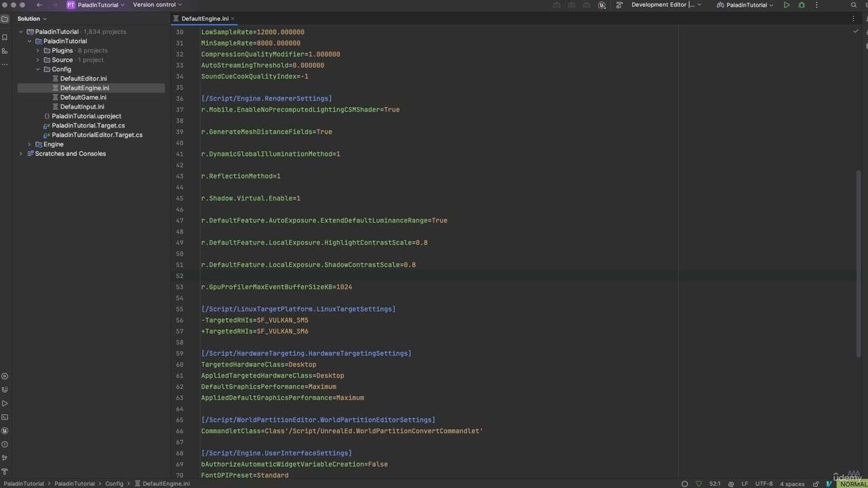Open the PaladinTutorial run configuration dropdown
This screenshot has height=488, width=868.
click(745, 5)
